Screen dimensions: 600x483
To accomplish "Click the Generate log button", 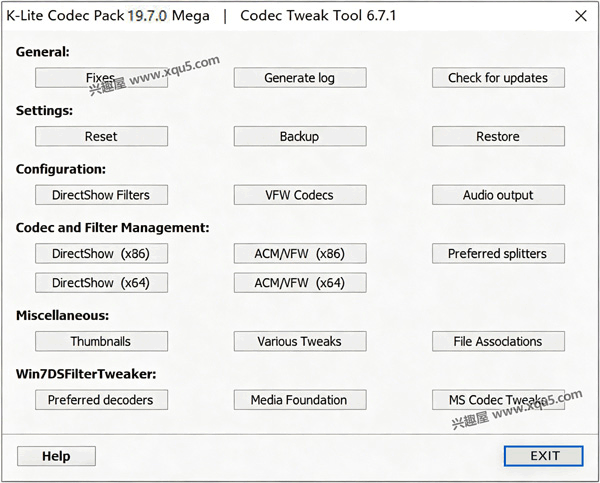I will (300, 78).
